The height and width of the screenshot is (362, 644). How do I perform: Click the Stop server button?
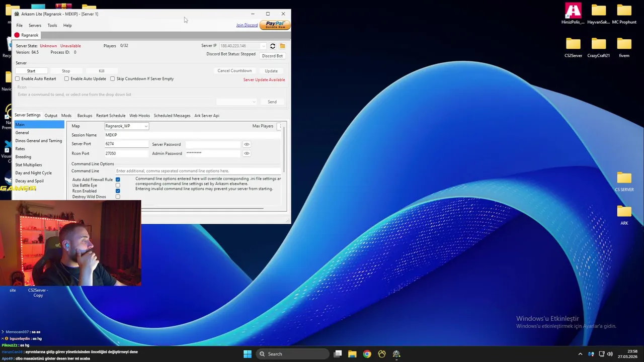(x=66, y=71)
